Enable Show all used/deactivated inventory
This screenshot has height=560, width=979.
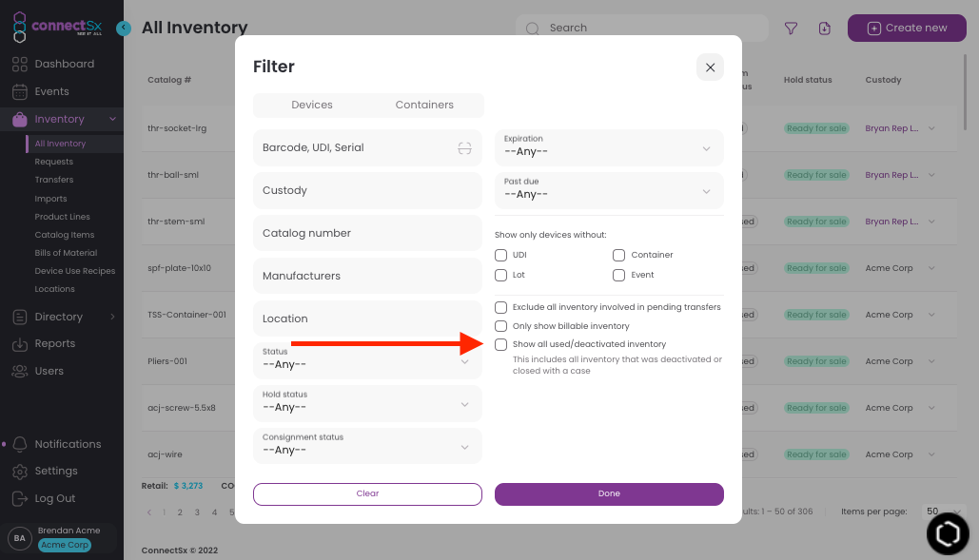(500, 344)
